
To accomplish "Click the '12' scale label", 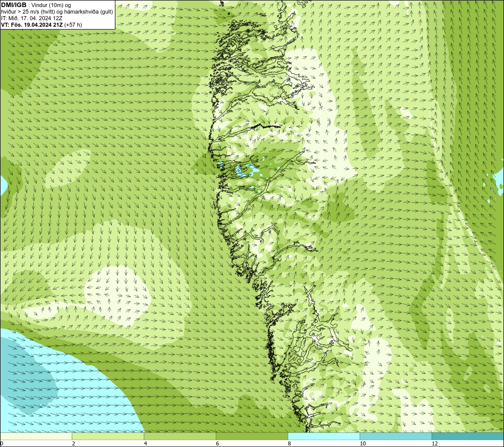I will (x=435, y=444).
